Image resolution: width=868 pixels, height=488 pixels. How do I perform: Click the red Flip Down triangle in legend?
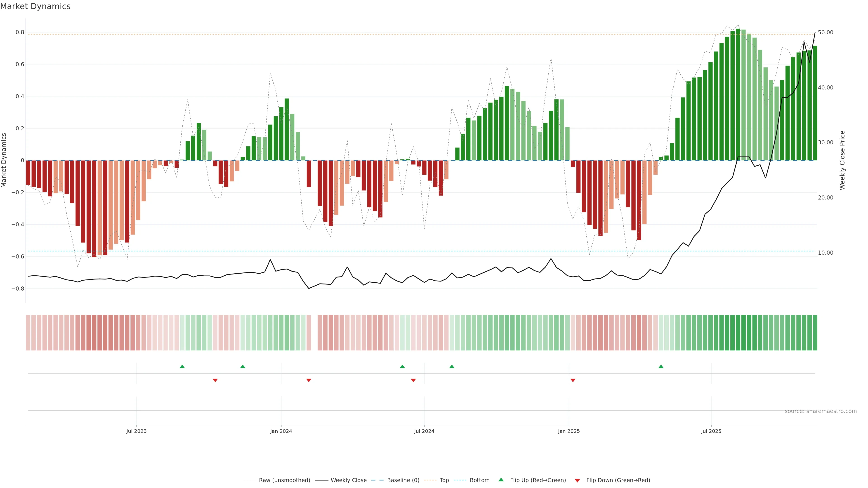point(577,480)
